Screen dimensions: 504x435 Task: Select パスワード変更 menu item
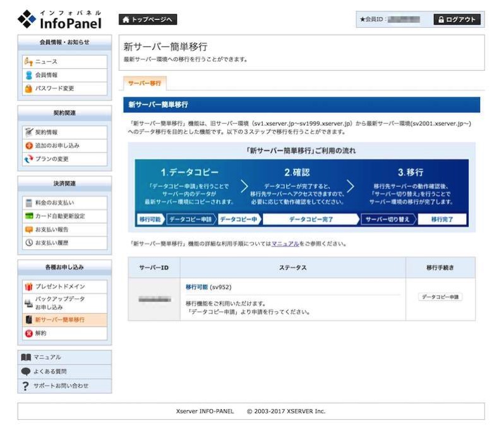(x=64, y=89)
